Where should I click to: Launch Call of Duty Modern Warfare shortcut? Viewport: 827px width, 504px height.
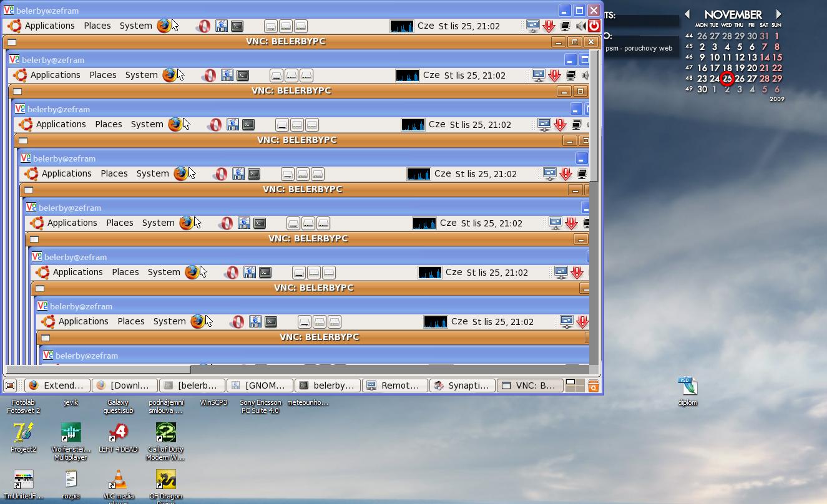[x=165, y=432]
